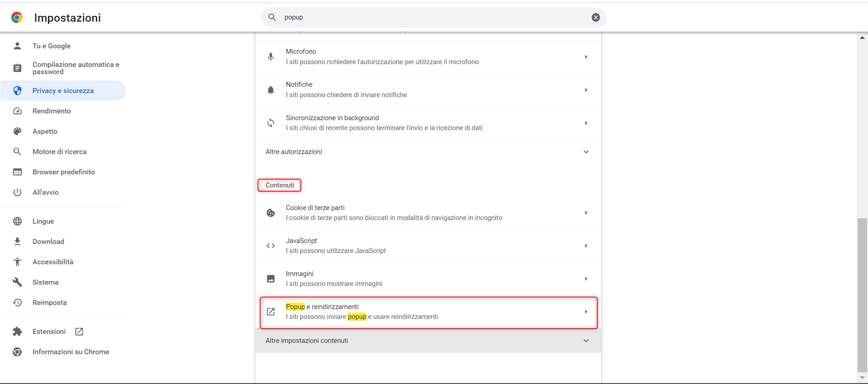Open Microfono settings arrow
The image size is (868, 384).
tap(586, 57)
